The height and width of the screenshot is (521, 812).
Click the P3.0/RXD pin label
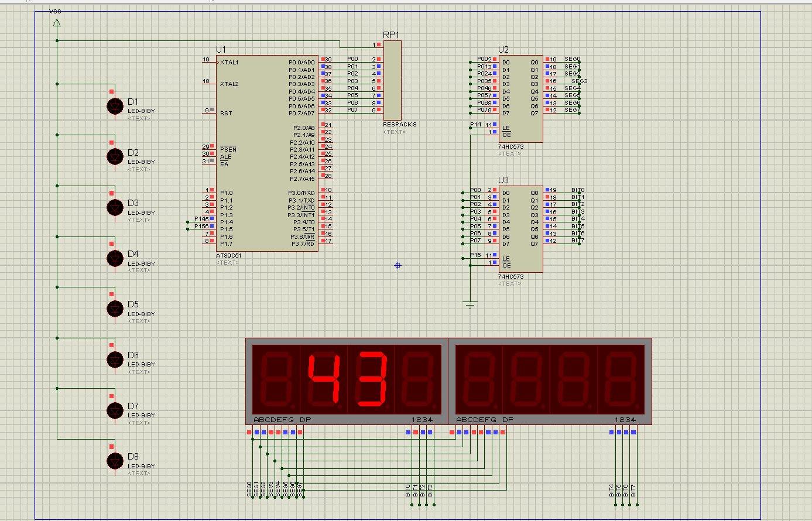301,193
